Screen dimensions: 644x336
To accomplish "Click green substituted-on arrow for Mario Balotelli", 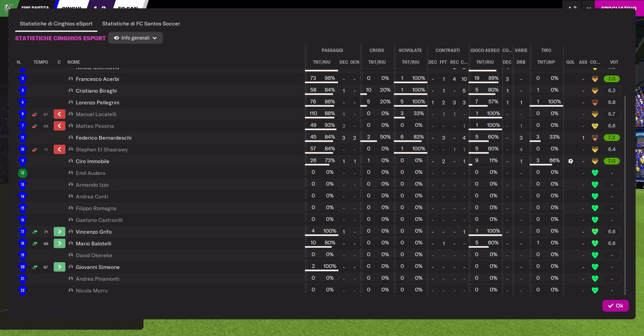I will click(59, 243).
